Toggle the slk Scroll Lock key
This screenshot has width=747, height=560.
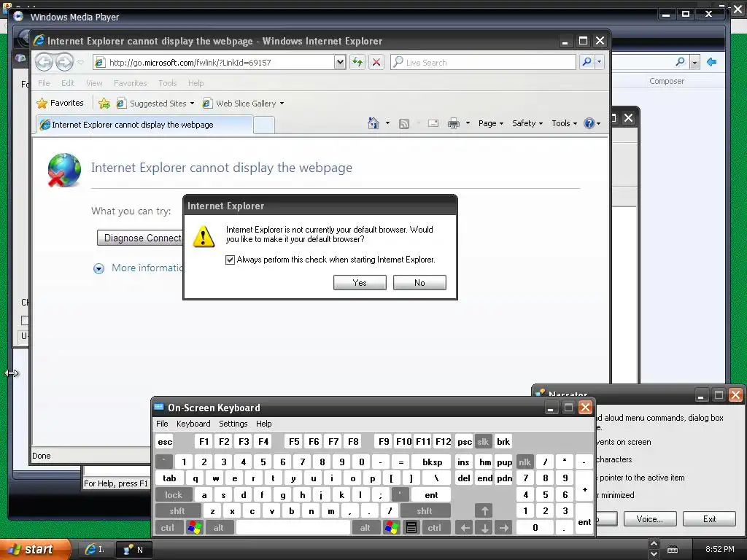483,441
